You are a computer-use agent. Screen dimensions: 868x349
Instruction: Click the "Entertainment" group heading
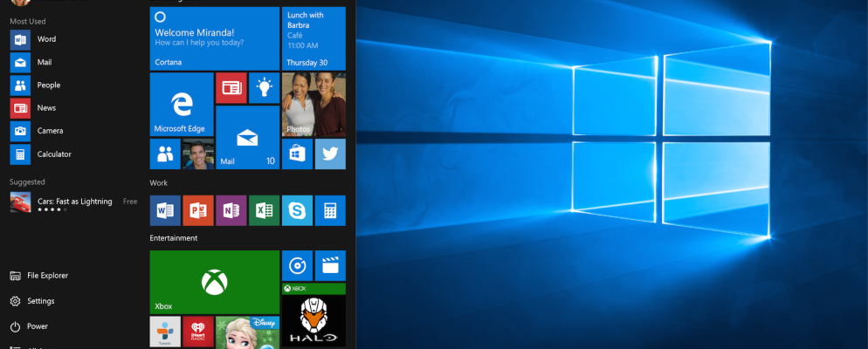173,238
